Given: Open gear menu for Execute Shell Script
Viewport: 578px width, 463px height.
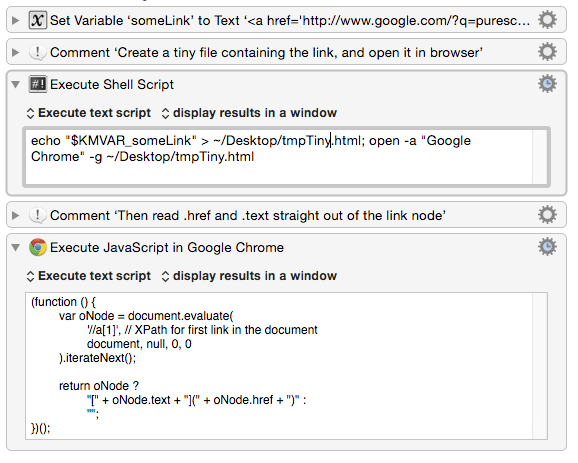Looking at the screenshot, I should [x=547, y=84].
